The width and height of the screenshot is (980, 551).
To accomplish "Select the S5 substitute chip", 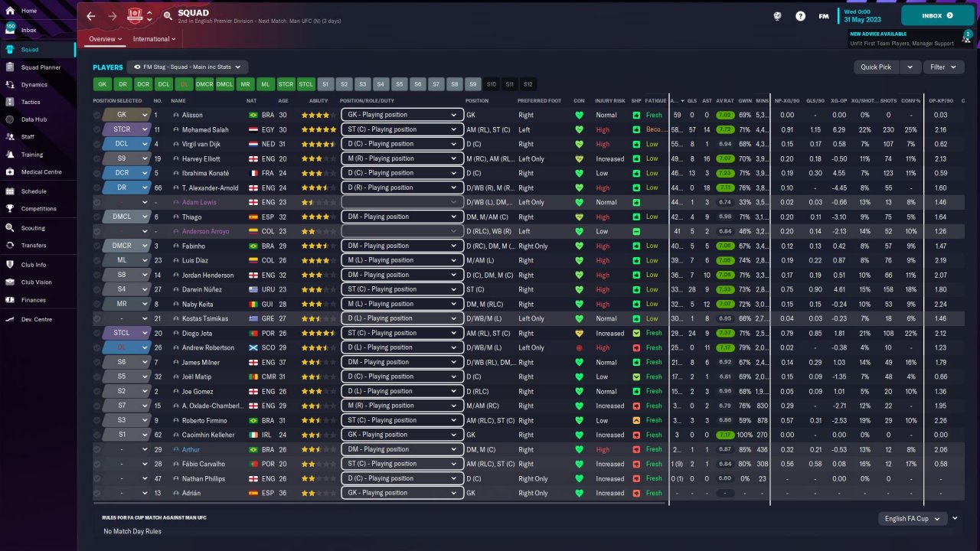I will pos(399,84).
